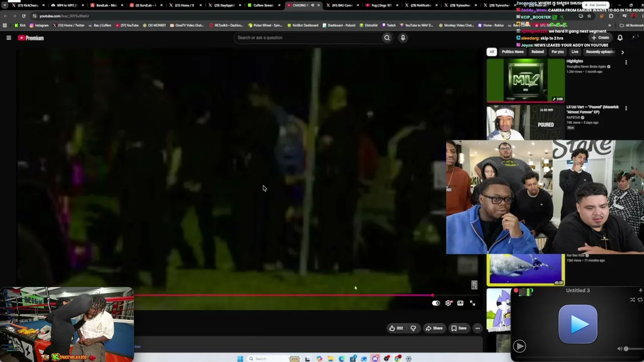Image resolution: width=644 pixels, height=362 pixels.
Task: Share the video with the Share button
Action: pos(434,328)
